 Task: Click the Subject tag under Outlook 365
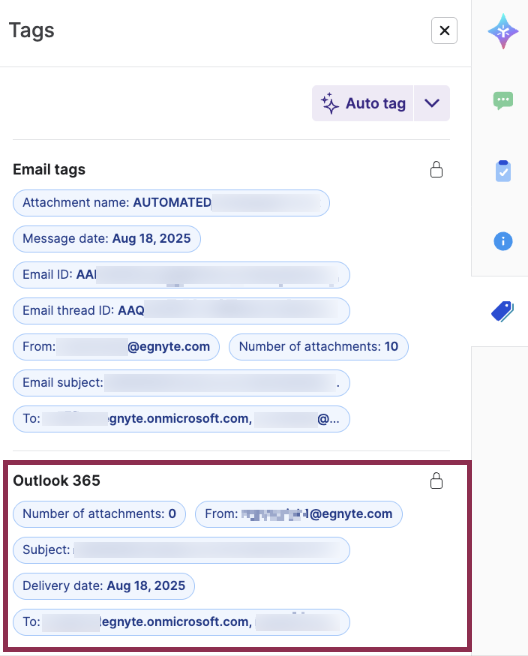(181, 550)
